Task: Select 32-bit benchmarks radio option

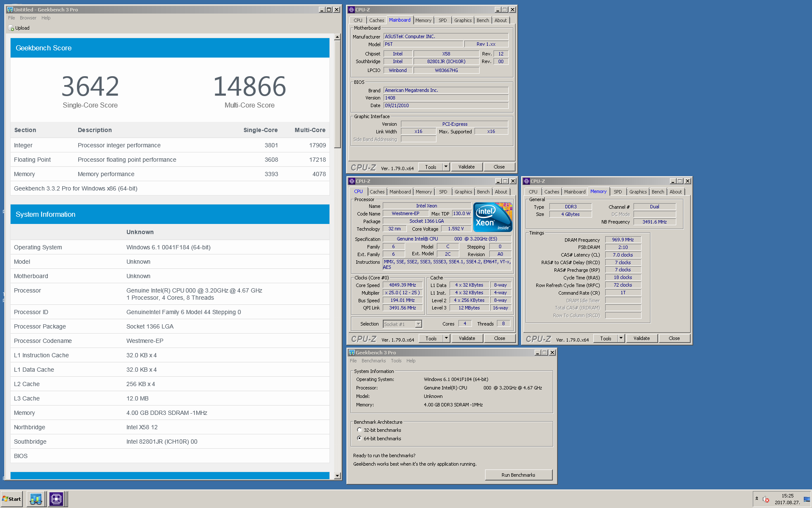Action: (x=359, y=430)
